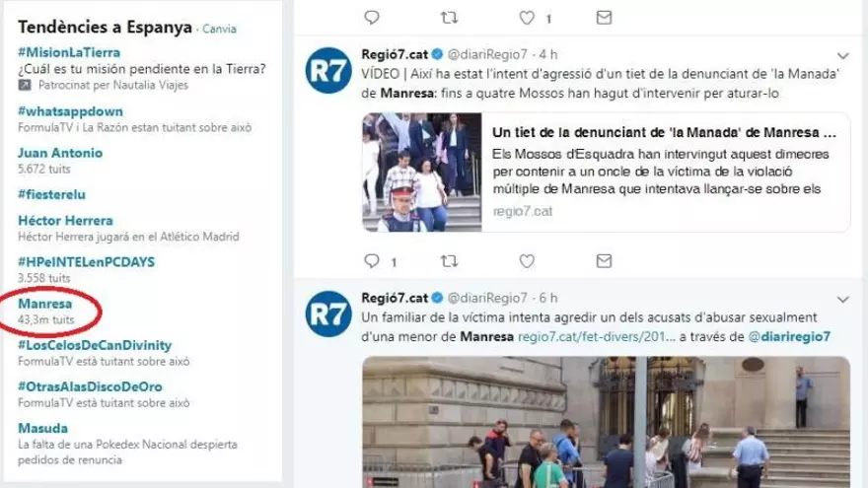This screenshot has width=868, height=488.
Task: Open the #MisionLaTierra promoted trend
Action: click(x=69, y=52)
